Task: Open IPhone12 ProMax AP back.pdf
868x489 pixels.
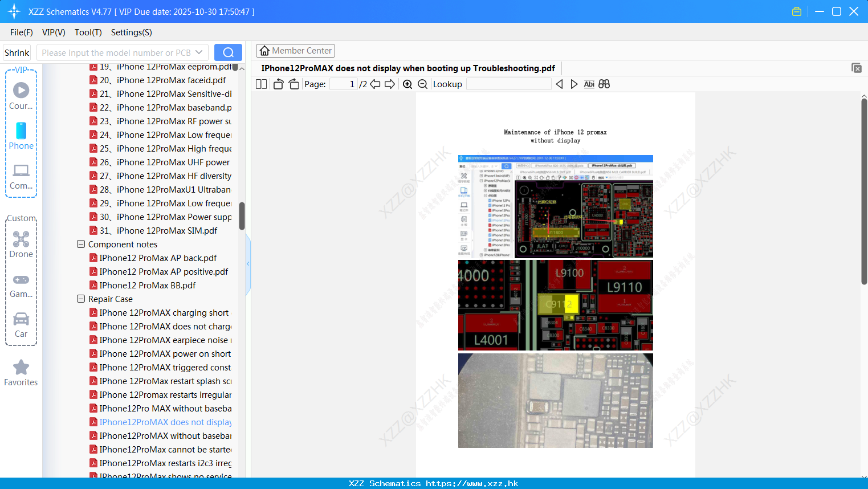Action: (x=153, y=258)
